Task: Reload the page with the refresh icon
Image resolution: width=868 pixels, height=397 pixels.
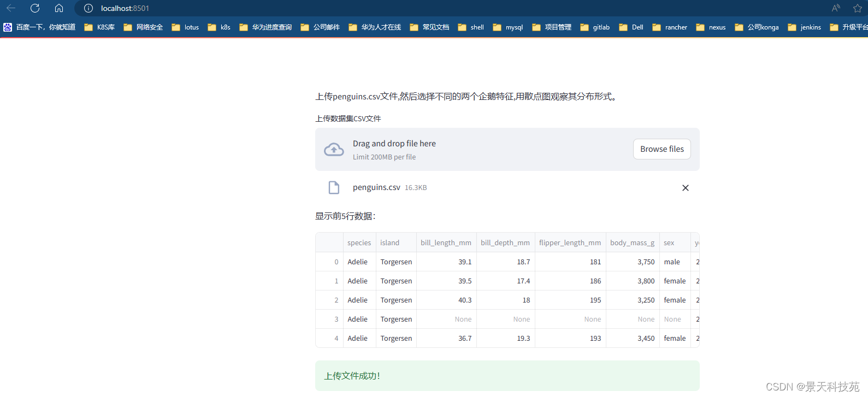Action: (35, 8)
